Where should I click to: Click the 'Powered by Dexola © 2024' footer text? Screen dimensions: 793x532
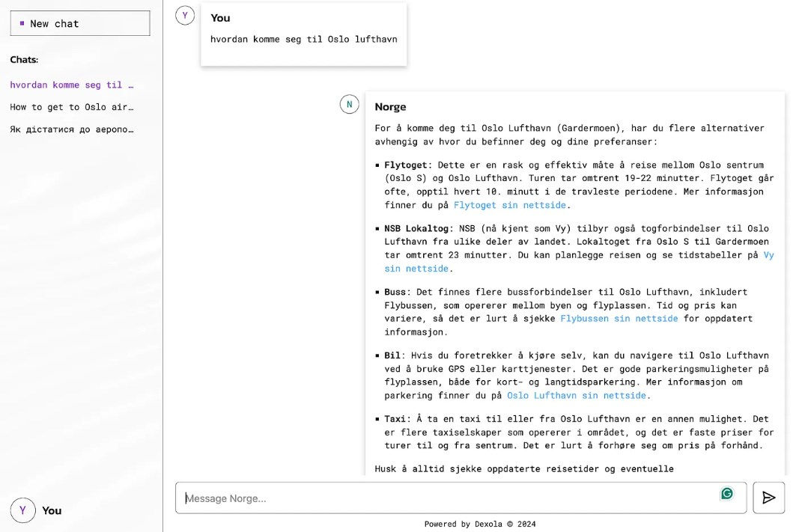point(480,524)
